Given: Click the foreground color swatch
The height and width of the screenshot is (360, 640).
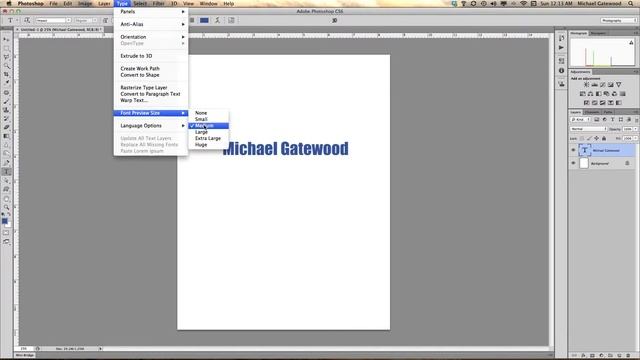Looking at the screenshot, I should (4, 221).
